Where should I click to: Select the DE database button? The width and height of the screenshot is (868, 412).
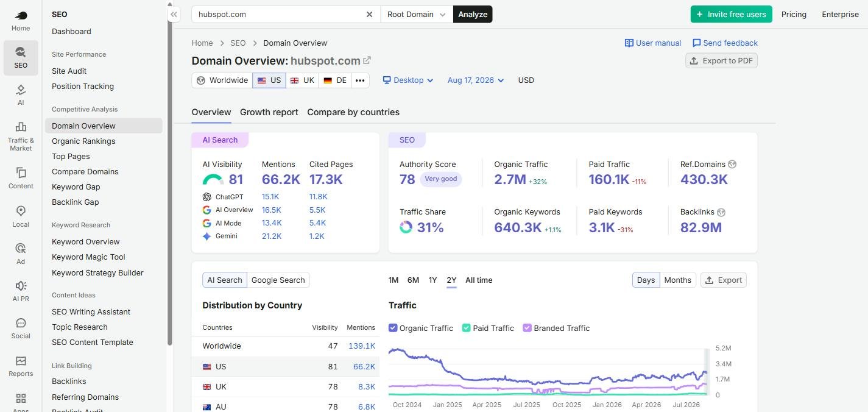335,80
